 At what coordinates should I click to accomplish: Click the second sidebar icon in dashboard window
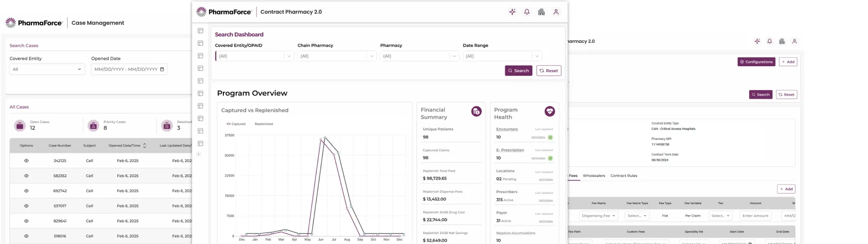[x=200, y=43]
